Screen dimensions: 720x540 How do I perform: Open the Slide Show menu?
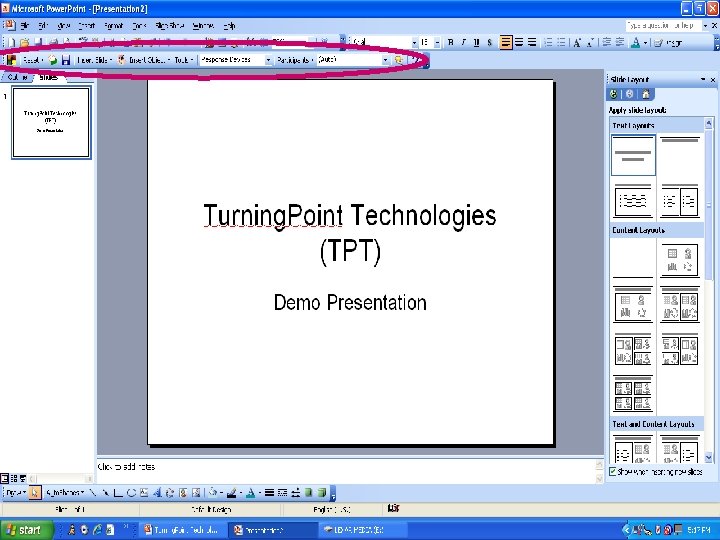click(169, 26)
